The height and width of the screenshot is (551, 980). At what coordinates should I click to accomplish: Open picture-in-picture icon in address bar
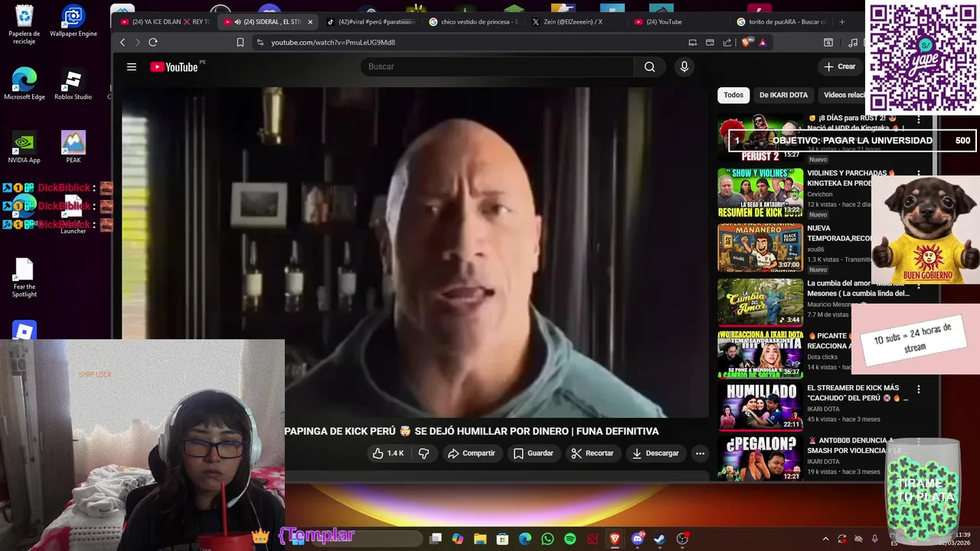pos(710,43)
